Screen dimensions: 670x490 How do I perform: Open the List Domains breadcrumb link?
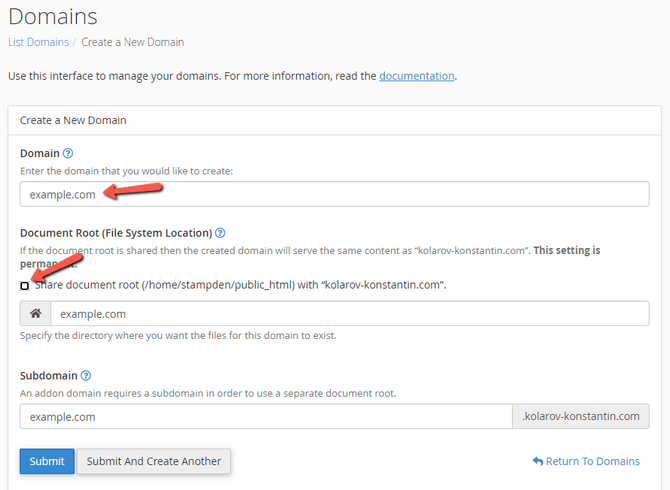point(38,42)
